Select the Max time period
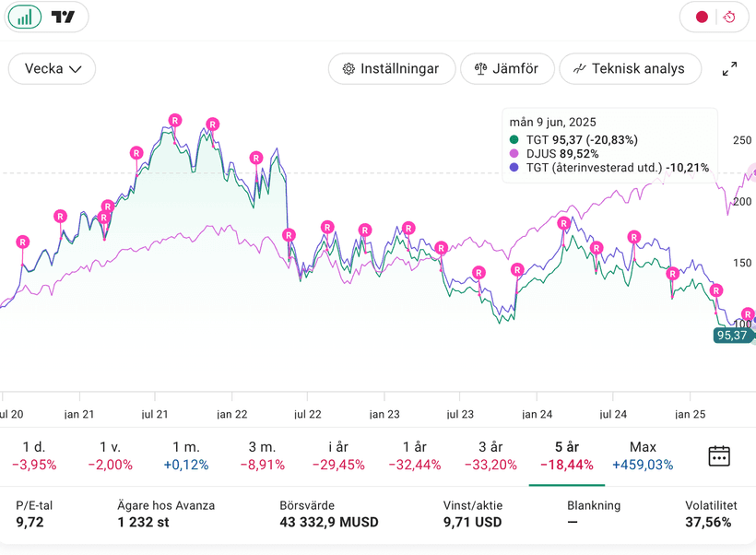 [x=643, y=455]
